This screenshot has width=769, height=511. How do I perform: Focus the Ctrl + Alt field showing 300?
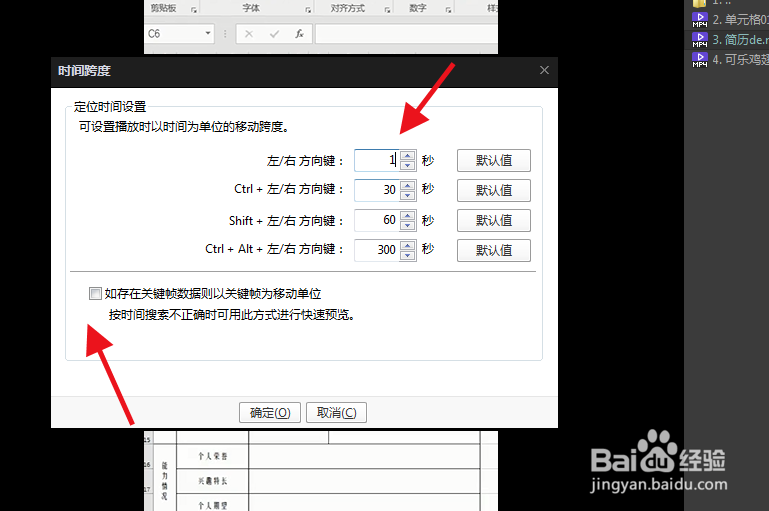[377, 250]
